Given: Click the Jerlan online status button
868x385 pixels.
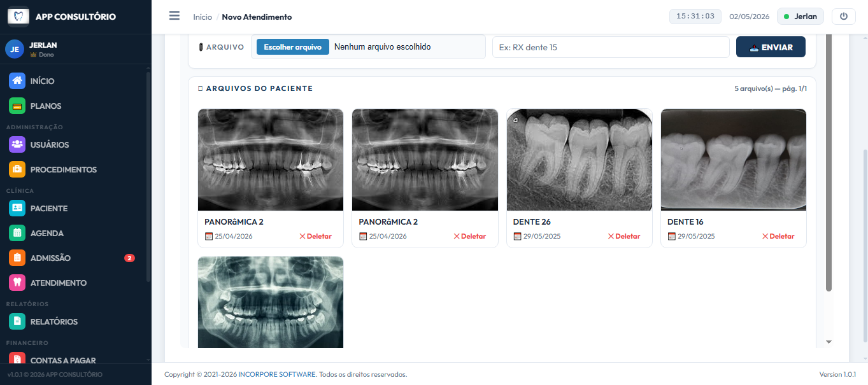Looking at the screenshot, I should [800, 17].
